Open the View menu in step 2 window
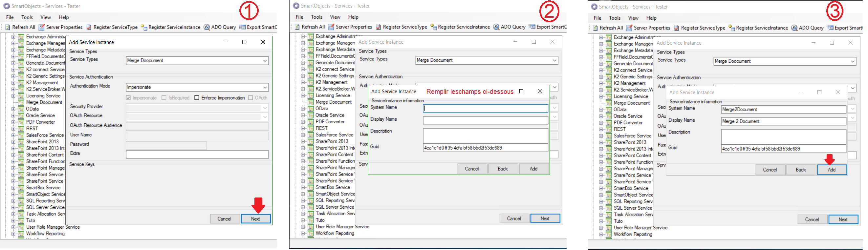 335,17
